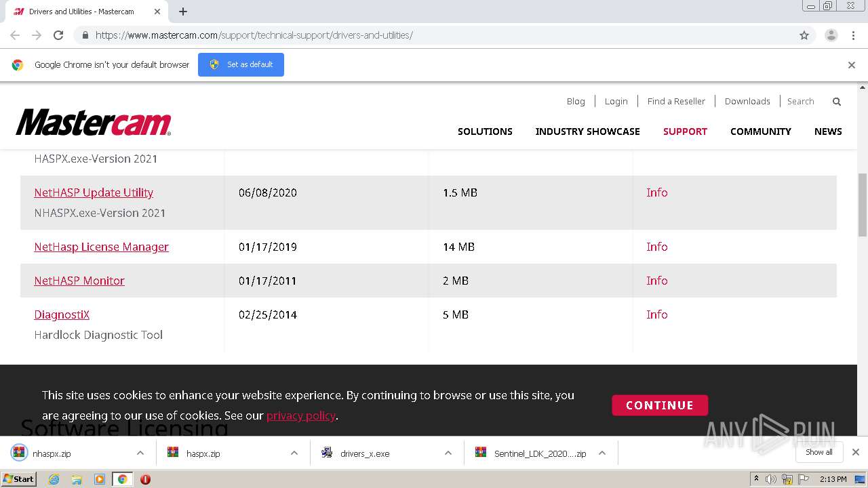
Task: Open the SUPPORT menu
Action: coord(685,131)
